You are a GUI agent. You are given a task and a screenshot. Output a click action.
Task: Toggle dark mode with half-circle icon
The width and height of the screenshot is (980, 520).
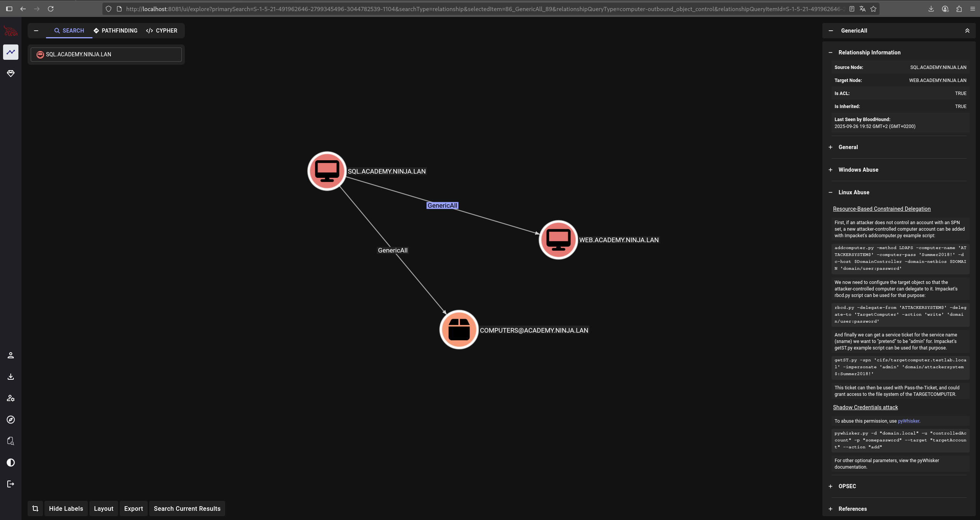[11, 463]
